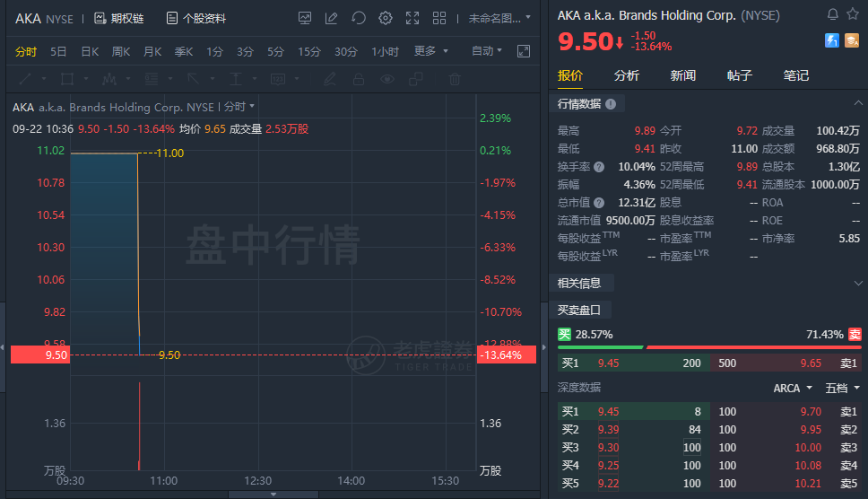The width and height of the screenshot is (868, 499).
Task: Open the 期权链 options chain
Action: (118, 18)
